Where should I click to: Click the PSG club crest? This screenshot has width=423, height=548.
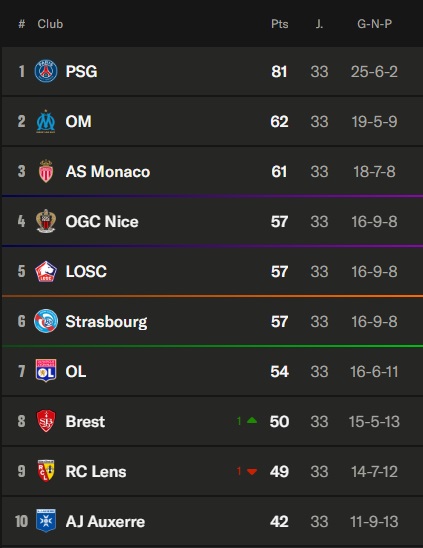(x=46, y=71)
